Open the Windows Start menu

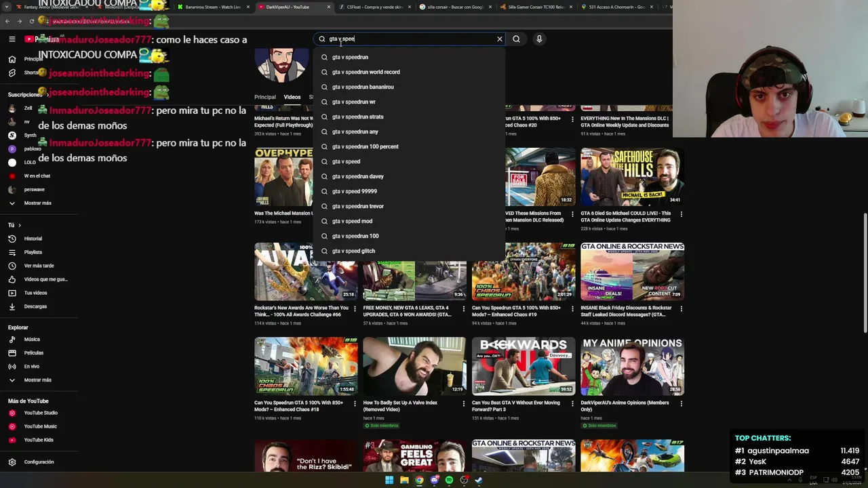(x=389, y=480)
